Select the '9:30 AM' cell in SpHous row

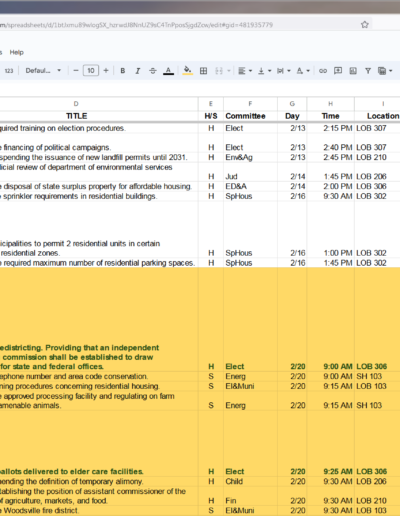[x=331, y=196]
